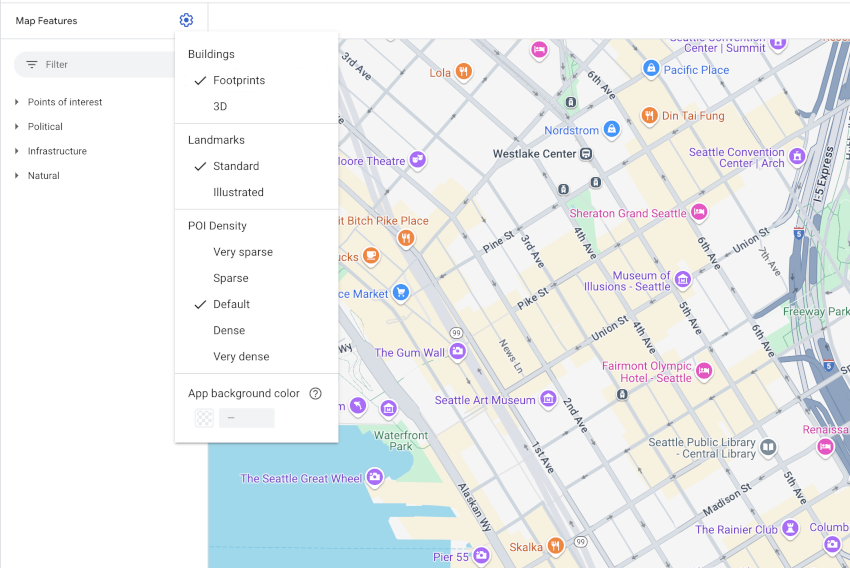
Task: Click the cafe cup marker near Pike Place
Action: pyautogui.click(x=371, y=255)
